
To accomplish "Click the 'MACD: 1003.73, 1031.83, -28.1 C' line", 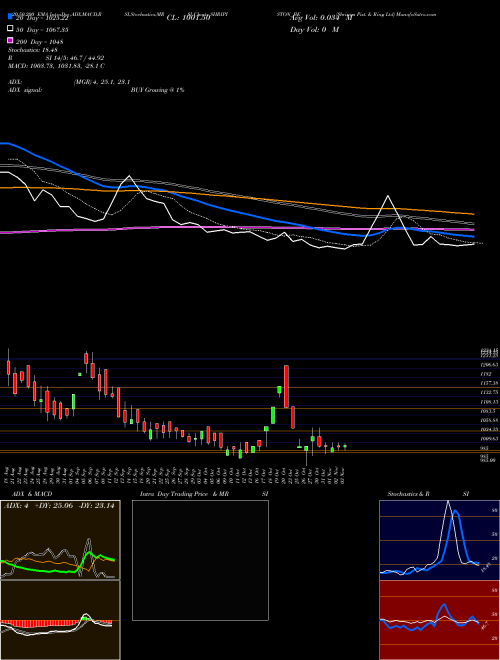I will click(56, 66).
